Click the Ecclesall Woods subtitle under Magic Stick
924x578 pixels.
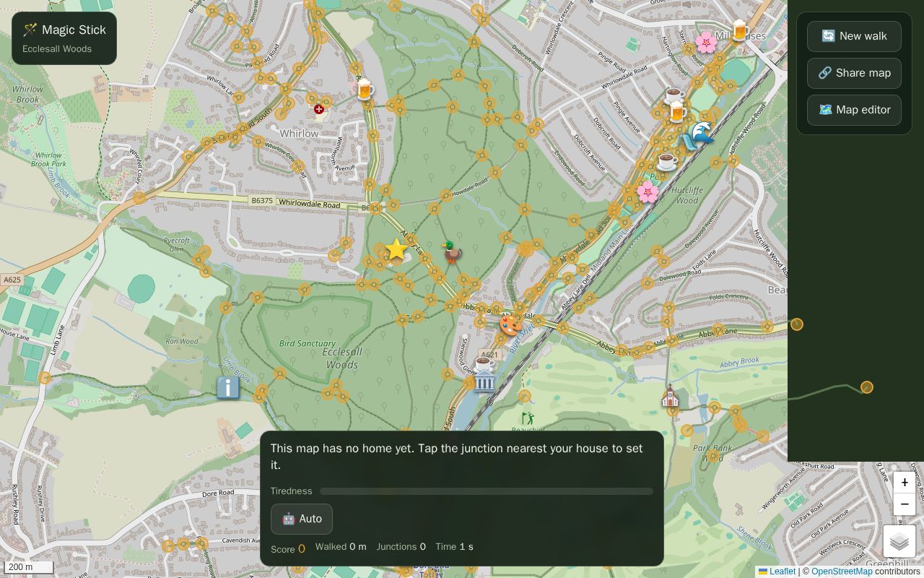(57, 49)
